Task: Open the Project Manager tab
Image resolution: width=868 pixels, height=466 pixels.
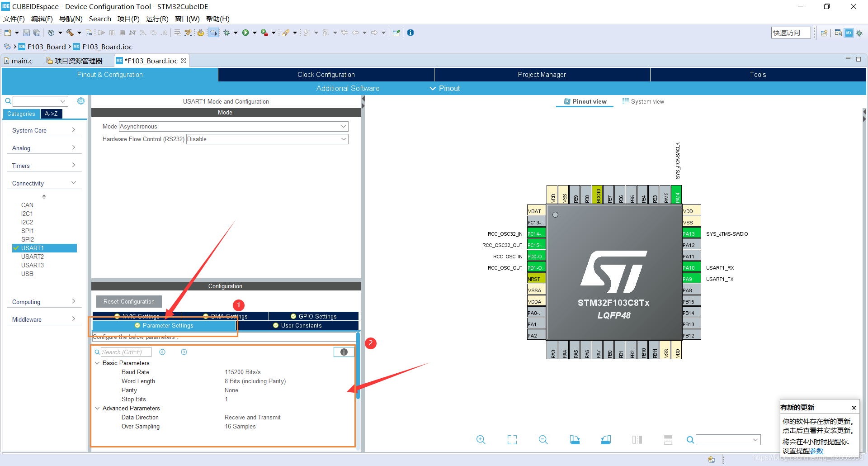Action: point(542,75)
